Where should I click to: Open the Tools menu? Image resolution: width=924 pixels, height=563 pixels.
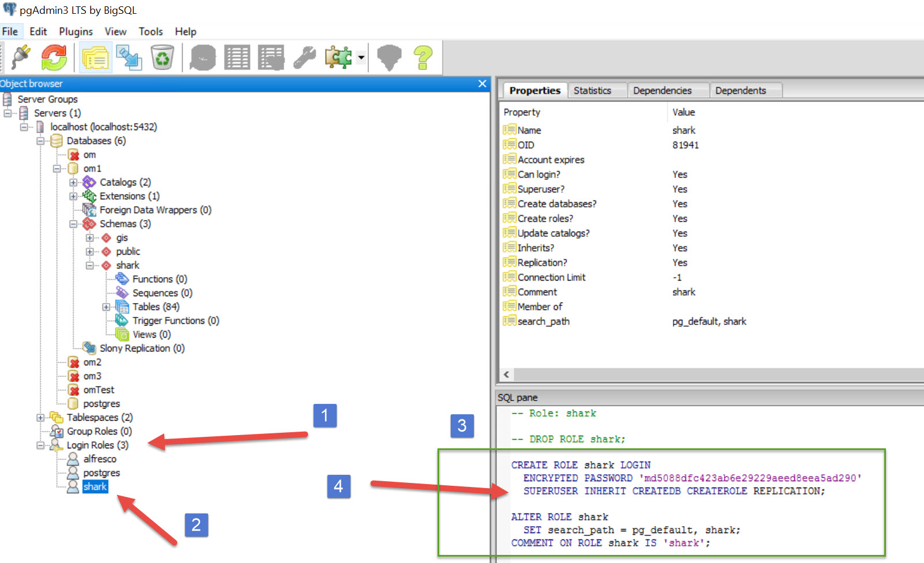point(150,32)
